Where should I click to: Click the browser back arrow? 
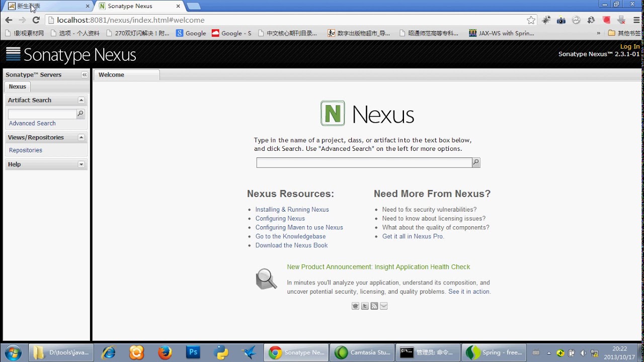[9, 20]
